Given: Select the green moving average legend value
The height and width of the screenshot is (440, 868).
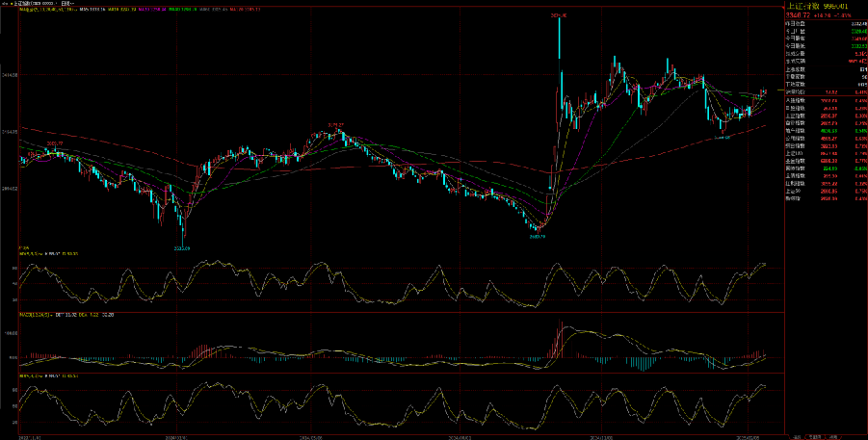Looking at the screenshot, I should (x=183, y=10).
